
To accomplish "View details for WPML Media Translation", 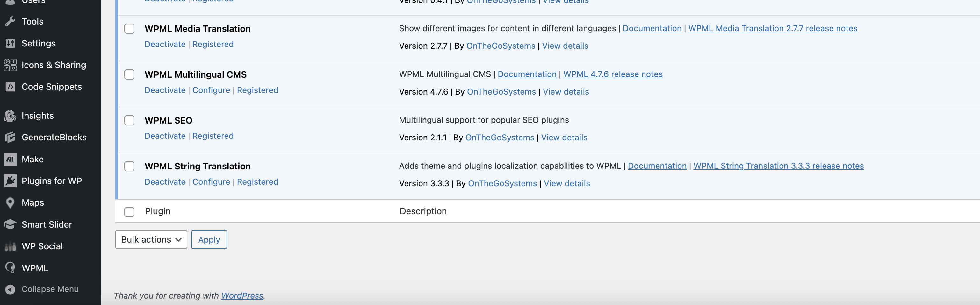I will 565,46.
